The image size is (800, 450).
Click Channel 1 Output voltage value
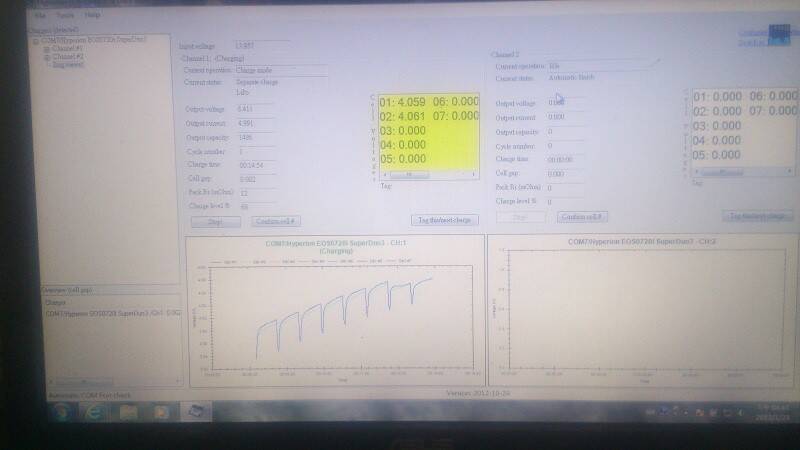pyautogui.click(x=255, y=109)
